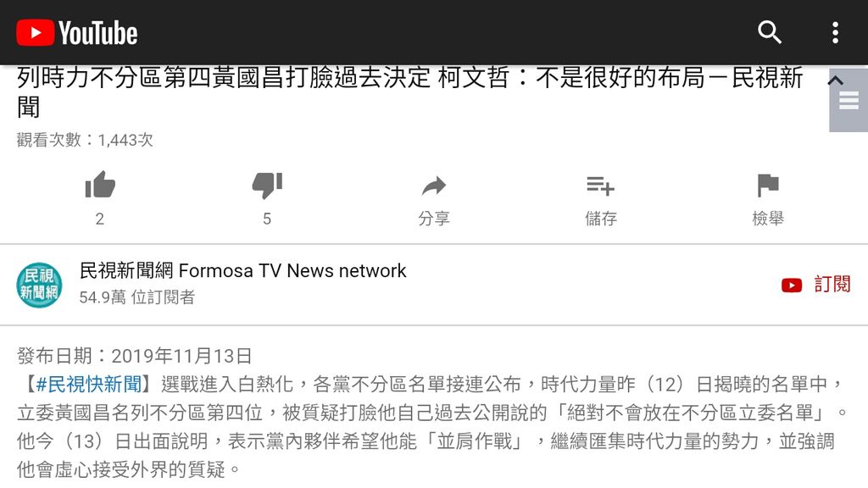This screenshot has width=868, height=488.
Task: Open the three-dot overflow menu
Action: 835,33
